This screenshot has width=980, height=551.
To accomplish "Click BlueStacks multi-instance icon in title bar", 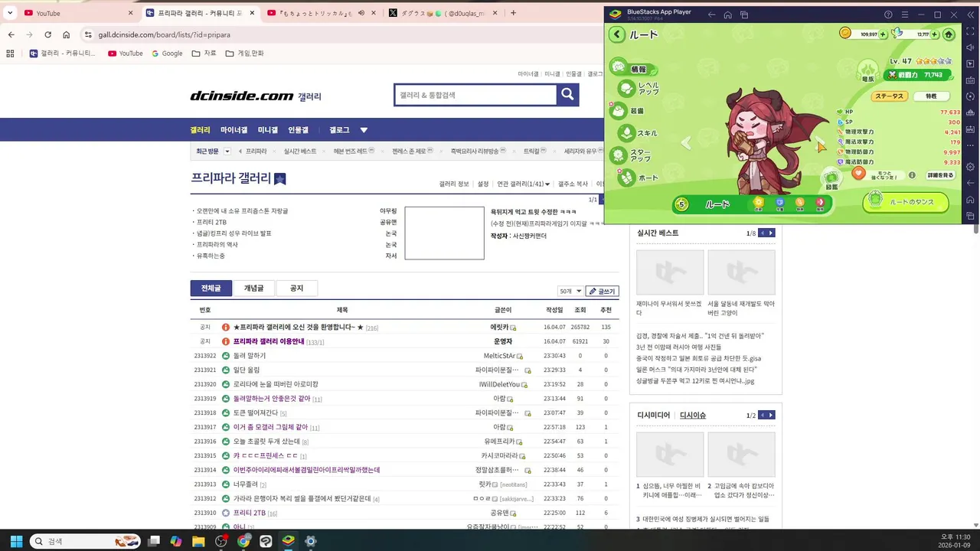I will [x=744, y=15].
